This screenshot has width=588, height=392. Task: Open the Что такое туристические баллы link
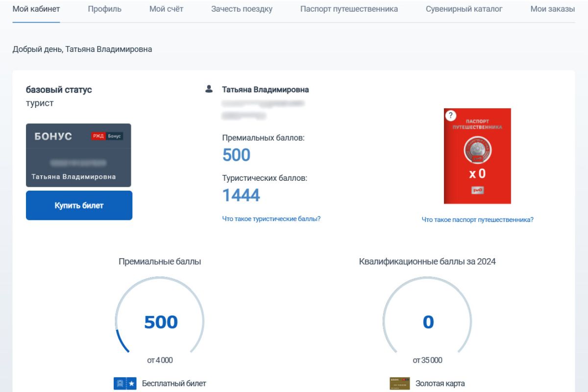271,219
